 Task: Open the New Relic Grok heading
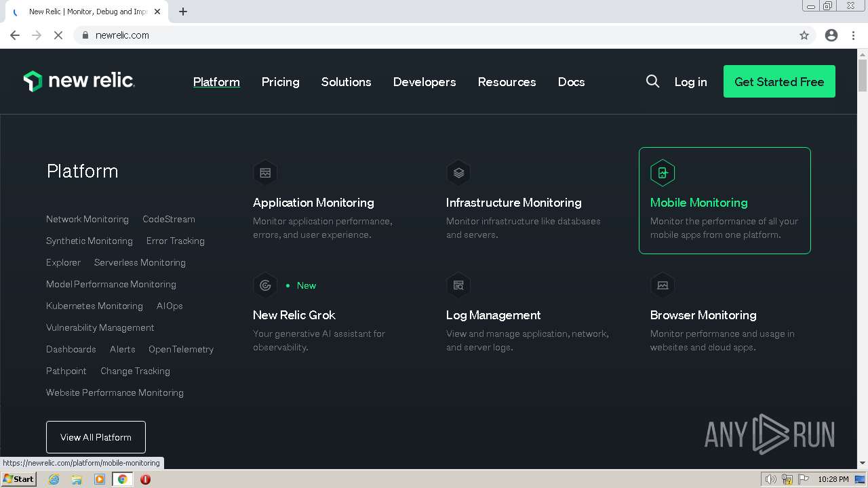point(294,315)
